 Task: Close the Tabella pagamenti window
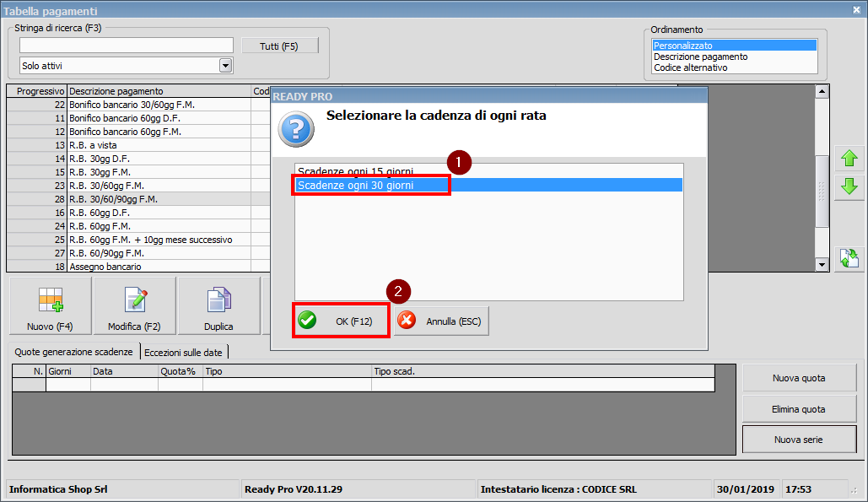coord(856,10)
